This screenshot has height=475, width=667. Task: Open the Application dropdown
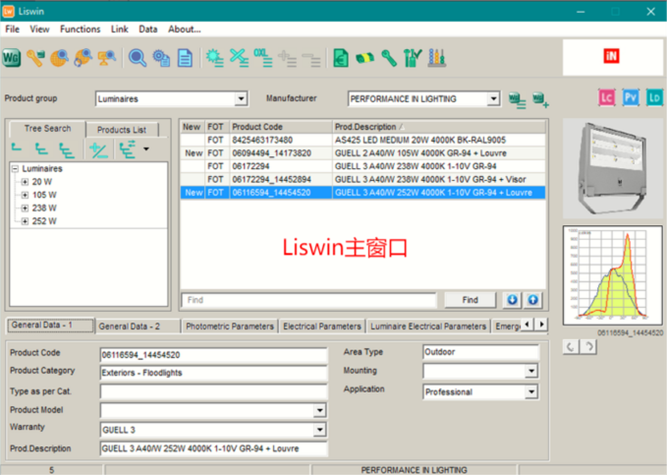(x=531, y=392)
